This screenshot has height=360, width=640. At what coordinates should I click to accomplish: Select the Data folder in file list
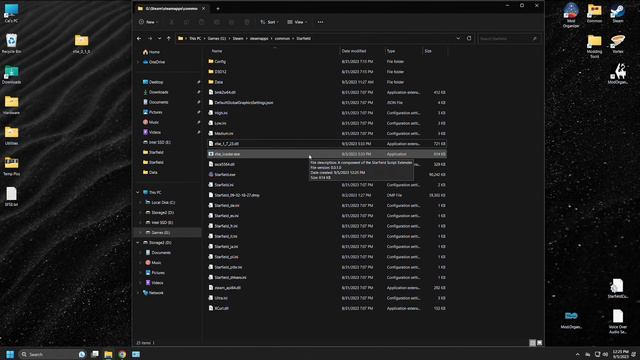point(327,82)
